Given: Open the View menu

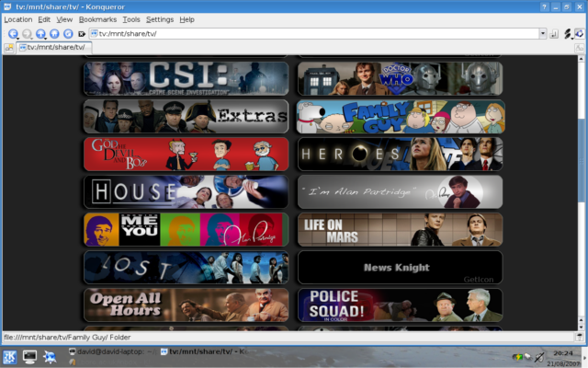Looking at the screenshot, I should click(x=64, y=19).
